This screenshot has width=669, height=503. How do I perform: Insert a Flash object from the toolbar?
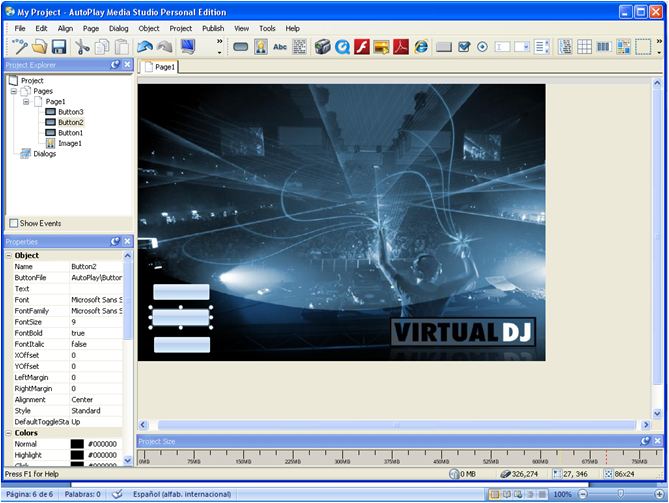[x=362, y=47]
